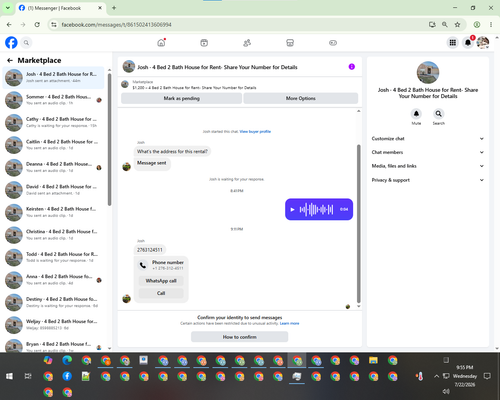Open File Explorer from the taskbar

point(373,360)
